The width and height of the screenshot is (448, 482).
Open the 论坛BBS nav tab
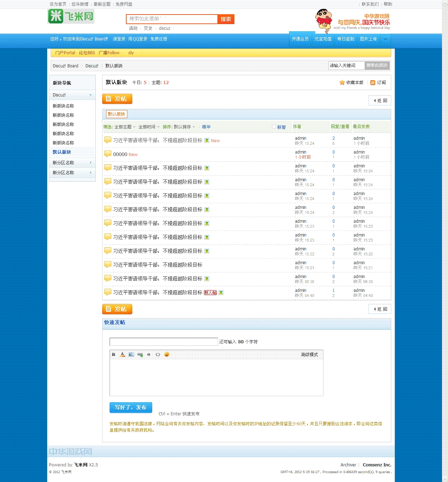(x=87, y=53)
